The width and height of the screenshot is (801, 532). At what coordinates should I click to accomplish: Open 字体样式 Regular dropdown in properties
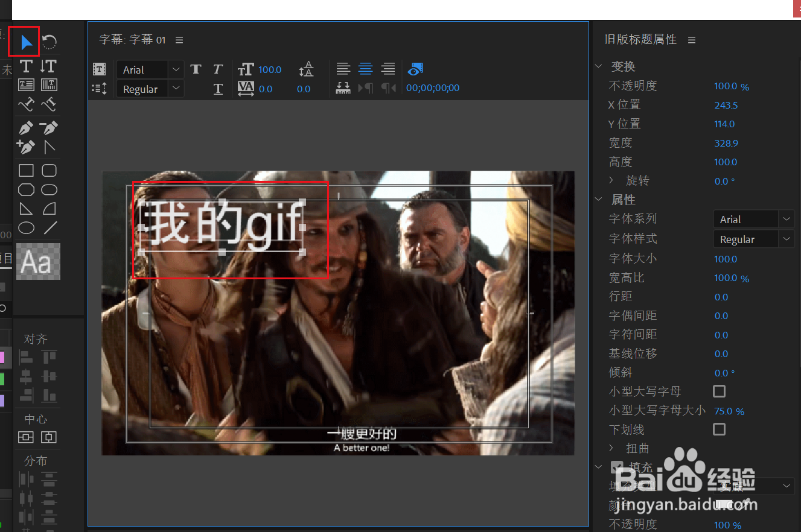[753, 239]
